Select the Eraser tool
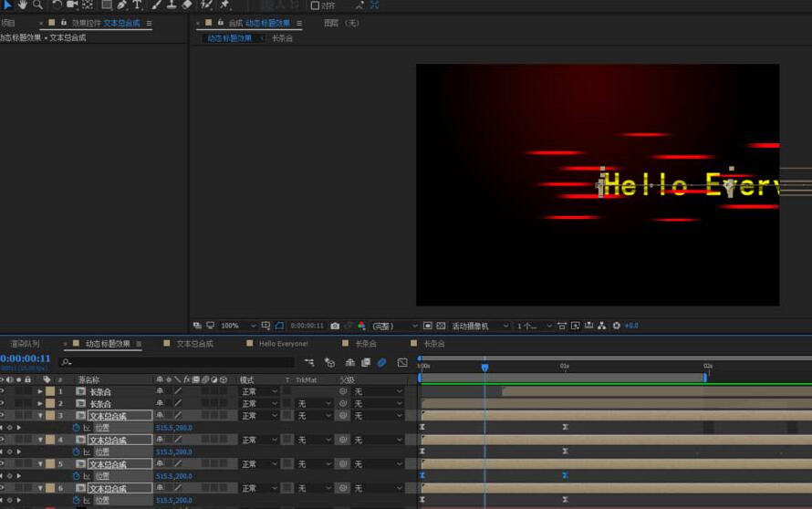This screenshot has height=509, width=812. point(187,5)
